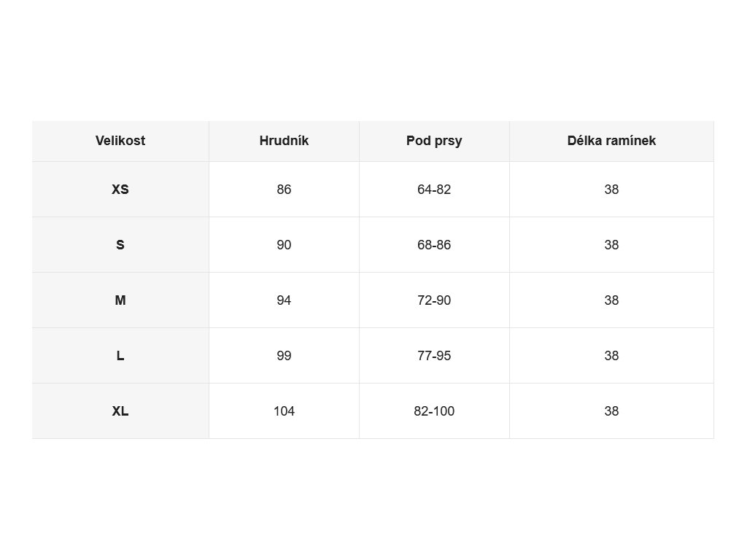The height and width of the screenshot is (560, 747).
Task: Select the underbust range 77-95
Action: tap(434, 356)
